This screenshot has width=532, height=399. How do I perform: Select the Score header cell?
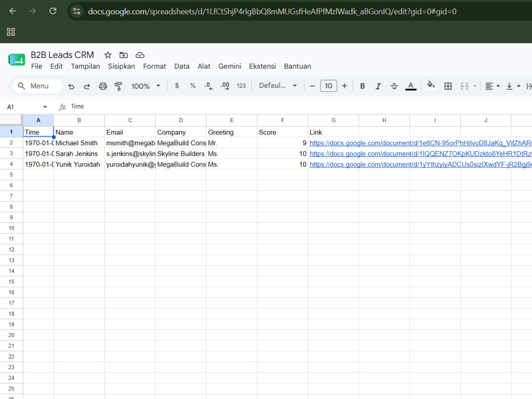click(282, 132)
